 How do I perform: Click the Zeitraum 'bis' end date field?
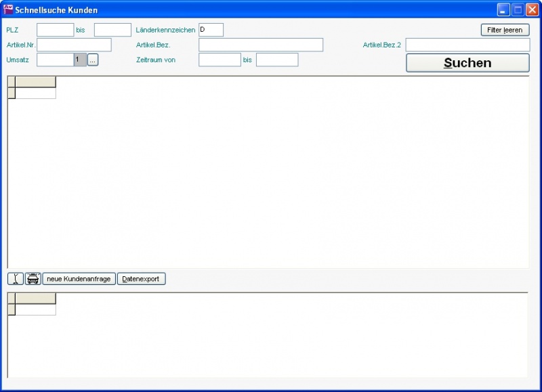coord(277,60)
